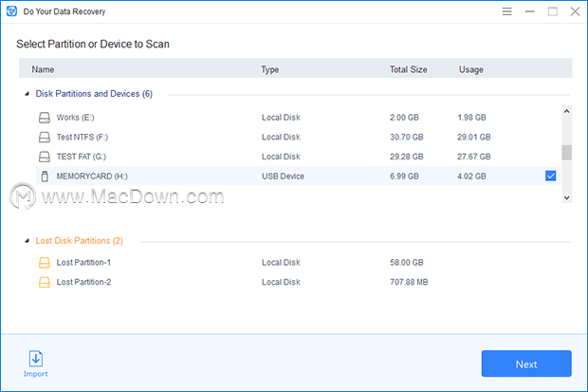Click the TEST FAT (G:) disk icon
Viewport: 588px width, 392px height.
pyautogui.click(x=45, y=157)
